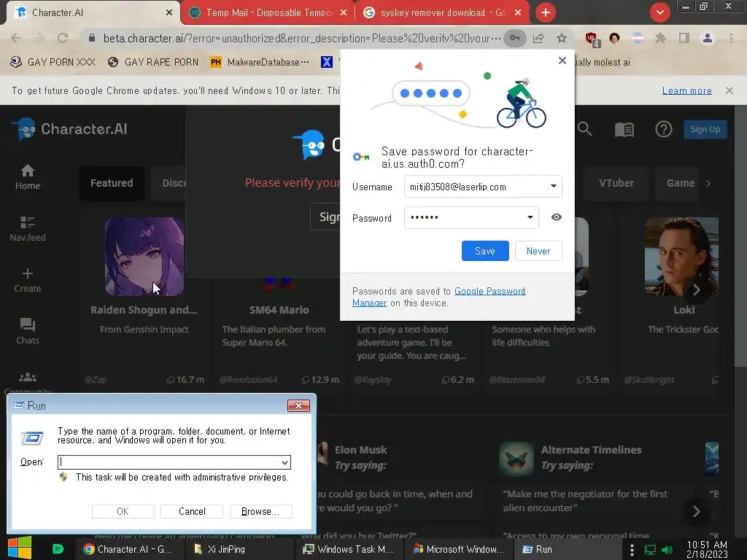
Task: Go to Home in sidebar
Action: pyautogui.click(x=28, y=176)
